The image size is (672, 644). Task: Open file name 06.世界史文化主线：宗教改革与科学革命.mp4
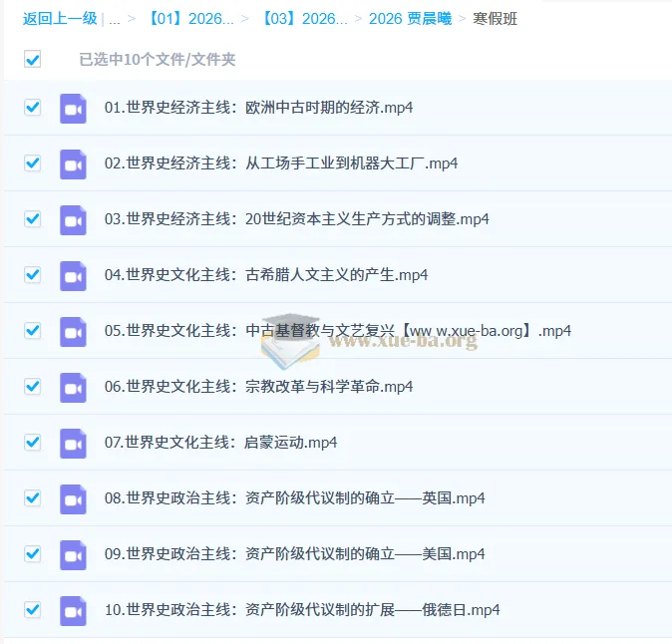point(258,387)
